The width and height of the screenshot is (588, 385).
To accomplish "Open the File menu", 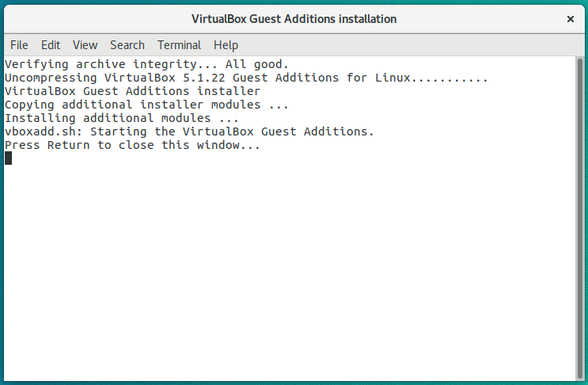I will (x=19, y=45).
